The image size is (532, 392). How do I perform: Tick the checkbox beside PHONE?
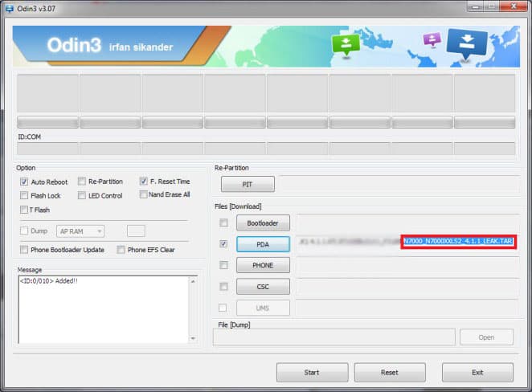[223, 265]
